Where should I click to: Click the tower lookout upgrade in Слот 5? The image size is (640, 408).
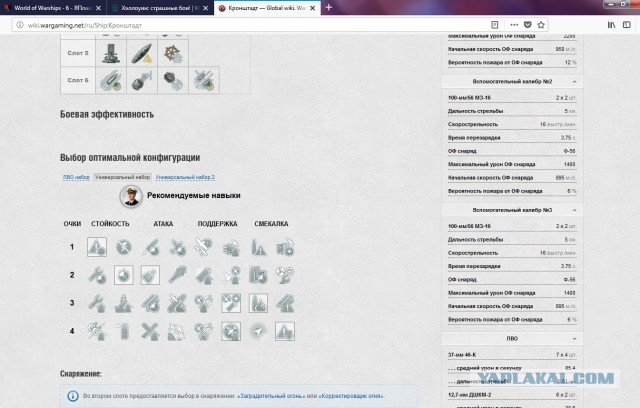pos(111,53)
